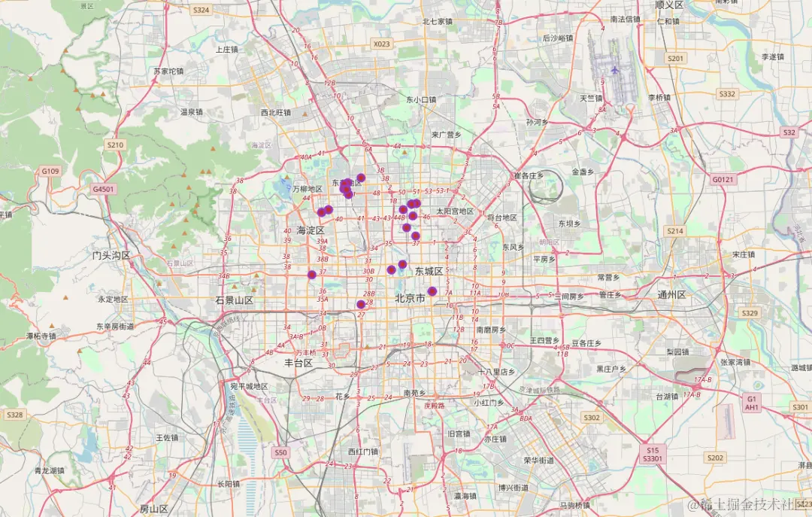812x517 pixels.
Task: Click the 梨园镇 town label
Action: click(x=677, y=351)
